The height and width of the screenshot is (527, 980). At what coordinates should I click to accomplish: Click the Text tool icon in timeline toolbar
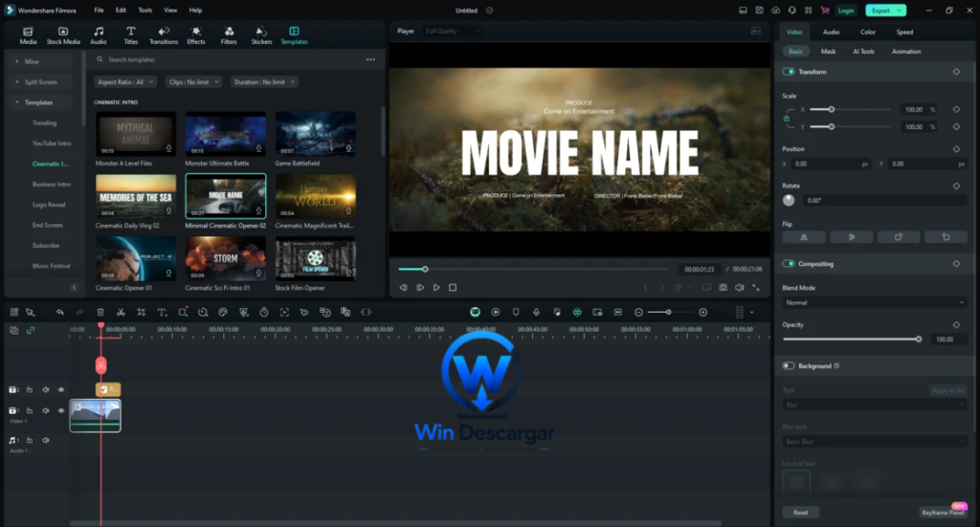pyautogui.click(x=162, y=312)
